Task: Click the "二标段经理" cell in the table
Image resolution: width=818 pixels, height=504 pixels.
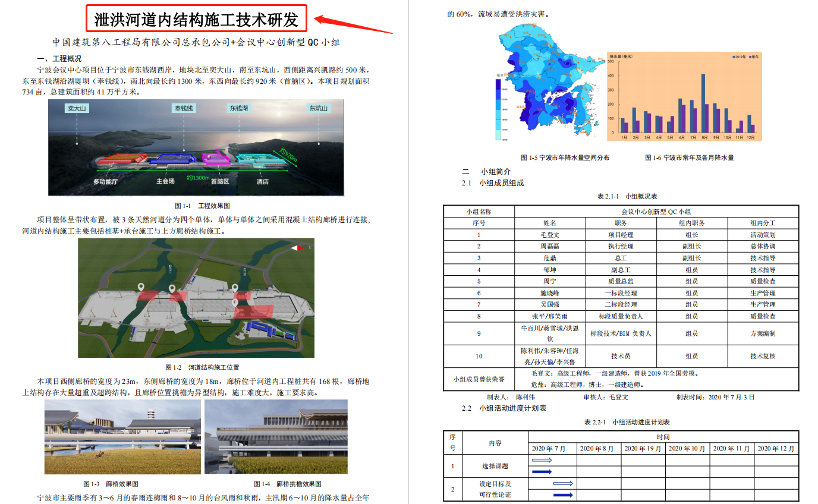Action: pos(621,304)
